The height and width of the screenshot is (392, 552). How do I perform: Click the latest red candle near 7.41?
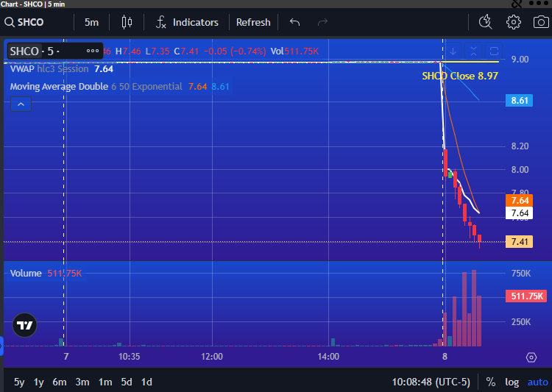(479, 240)
